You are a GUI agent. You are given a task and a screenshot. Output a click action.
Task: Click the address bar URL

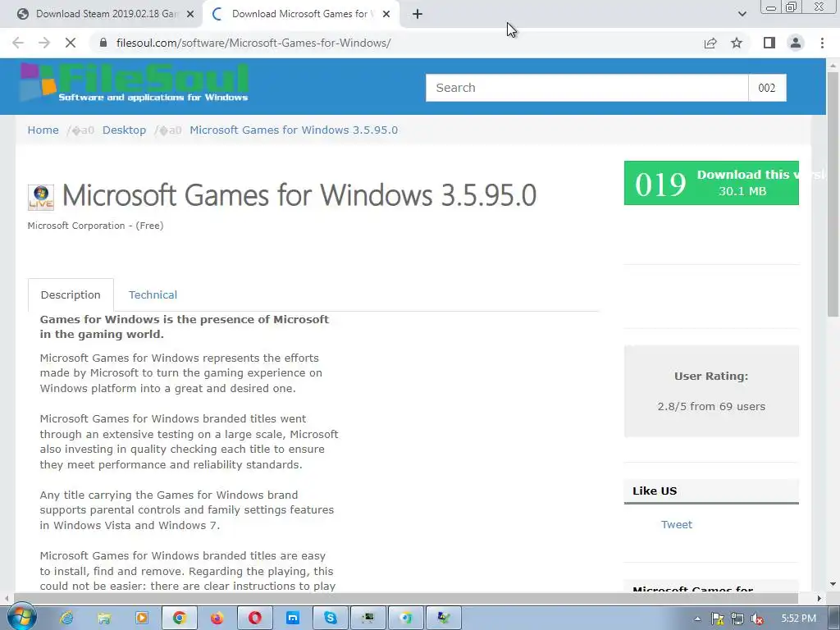(x=253, y=43)
